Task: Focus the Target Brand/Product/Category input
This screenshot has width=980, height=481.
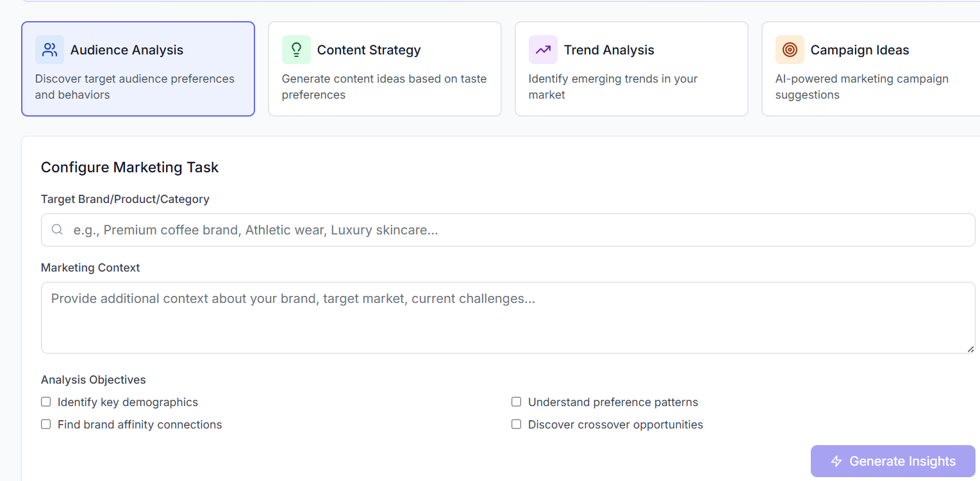Action: pyautogui.click(x=513, y=230)
